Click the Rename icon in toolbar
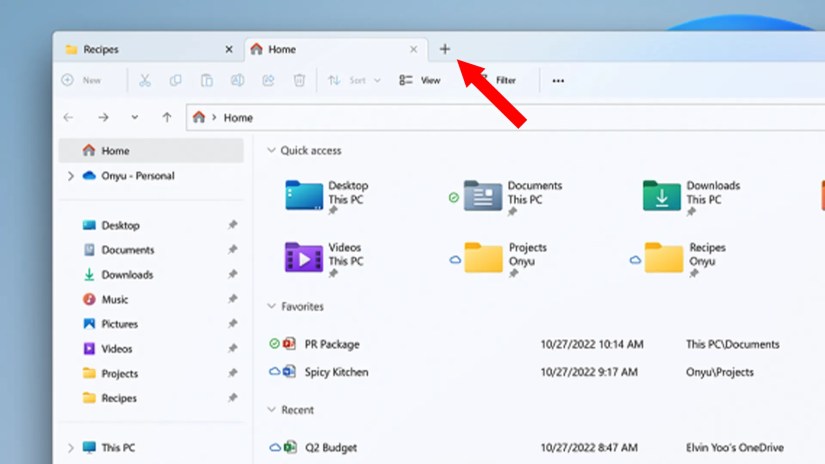Viewport: 825px width, 464px height. click(x=237, y=80)
